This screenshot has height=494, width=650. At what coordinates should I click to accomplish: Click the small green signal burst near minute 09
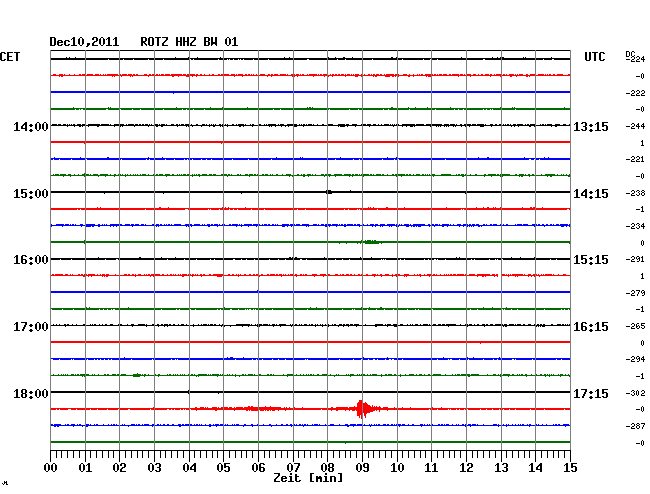coord(371,242)
